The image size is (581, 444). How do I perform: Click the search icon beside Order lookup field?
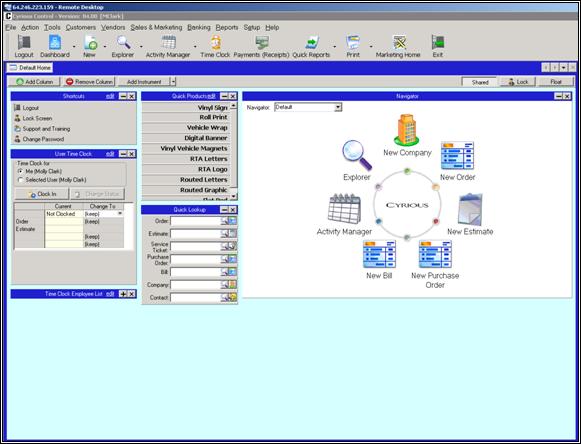tap(225, 221)
